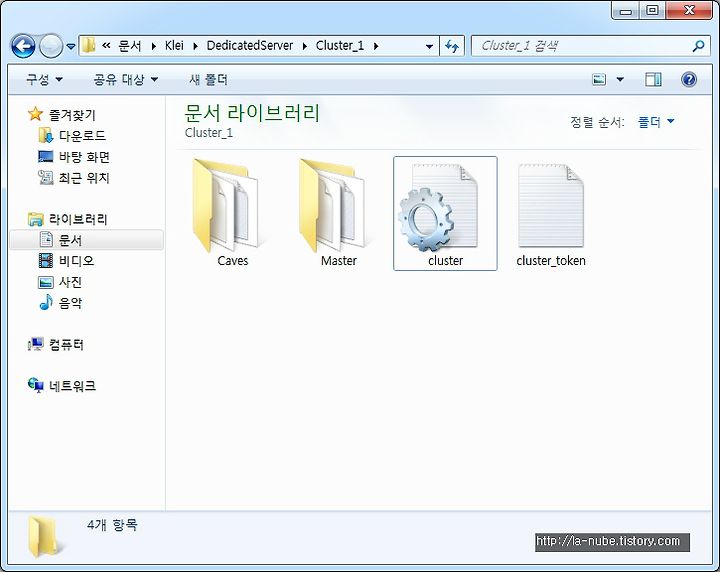Select the cluster settings file
The image size is (720, 572).
pos(445,213)
